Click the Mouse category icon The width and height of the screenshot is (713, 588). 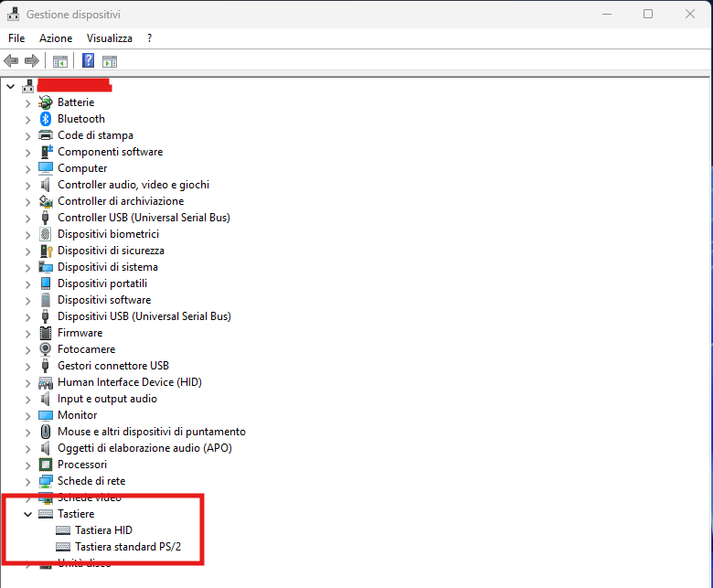(46, 431)
